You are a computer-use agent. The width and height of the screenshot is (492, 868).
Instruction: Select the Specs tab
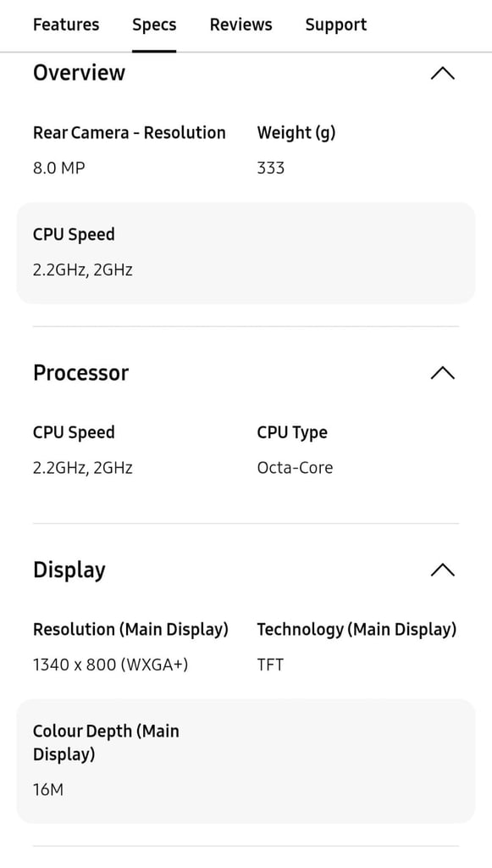pos(154,25)
